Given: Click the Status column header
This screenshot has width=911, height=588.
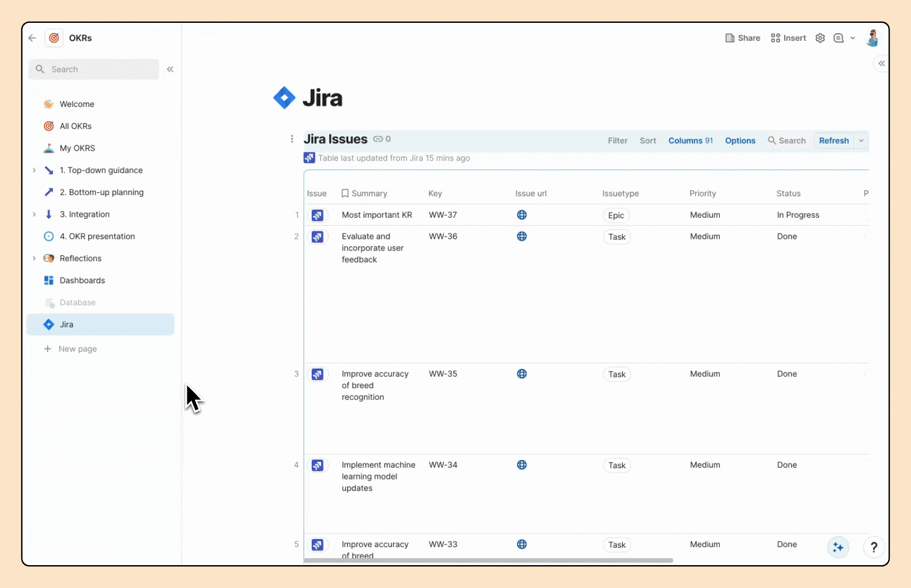Looking at the screenshot, I should (x=788, y=193).
